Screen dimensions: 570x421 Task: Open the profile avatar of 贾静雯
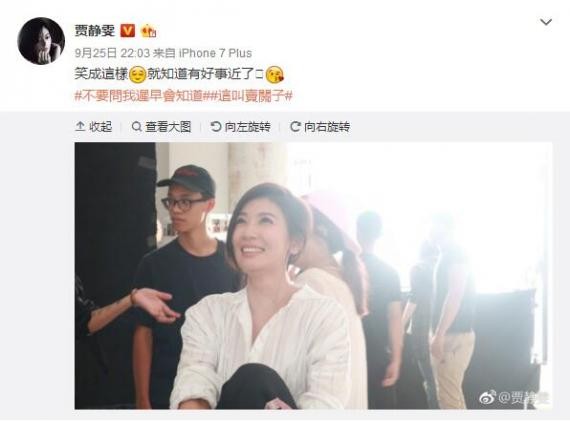(x=41, y=41)
